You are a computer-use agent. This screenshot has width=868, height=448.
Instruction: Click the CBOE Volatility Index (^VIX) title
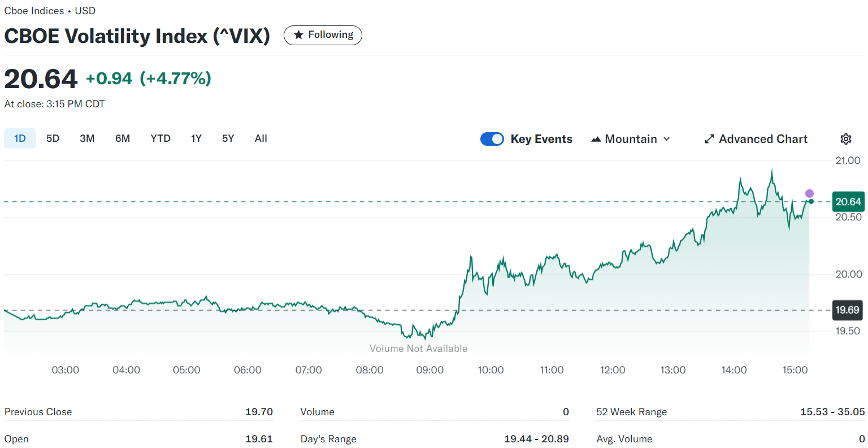[137, 36]
